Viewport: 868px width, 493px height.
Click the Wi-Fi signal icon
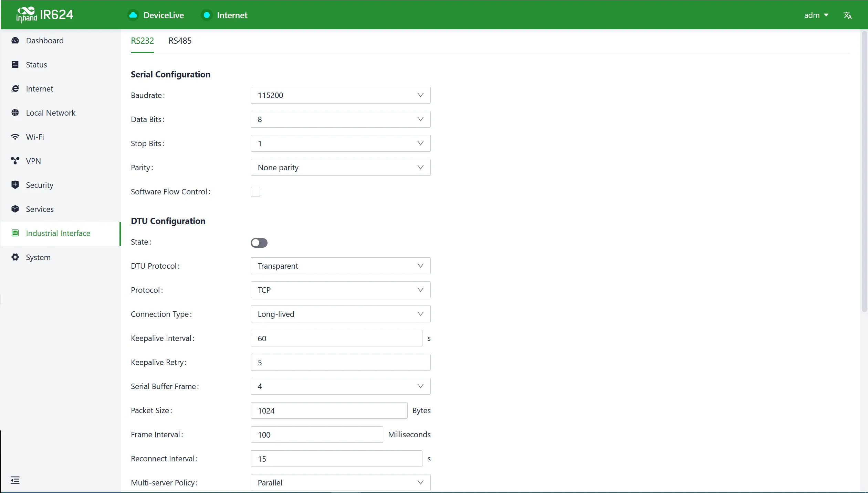click(15, 137)
